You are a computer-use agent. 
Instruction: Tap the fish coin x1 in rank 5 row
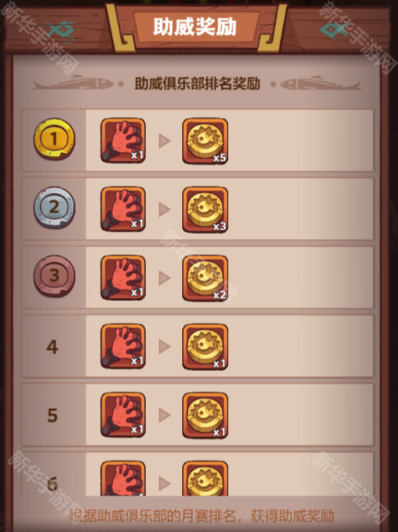point(205,415)
